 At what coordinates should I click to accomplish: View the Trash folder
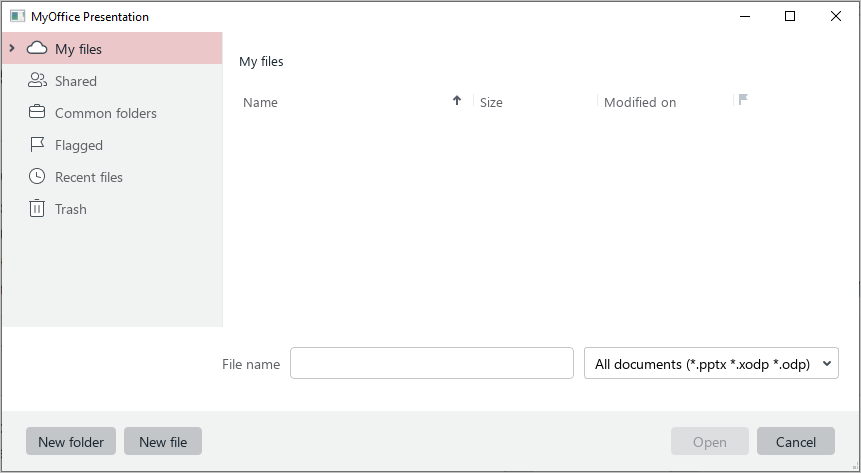click(112, 209)
